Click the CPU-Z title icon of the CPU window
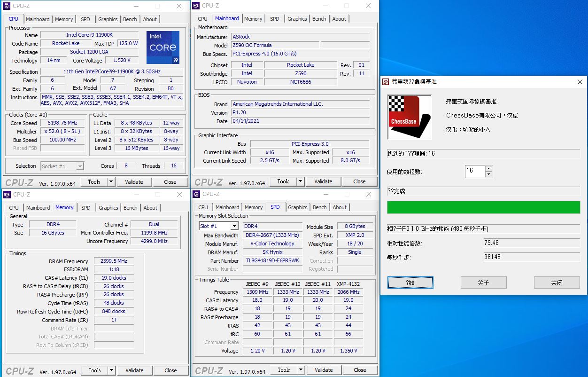Screen dimensions: 588x377 (7, 6)
